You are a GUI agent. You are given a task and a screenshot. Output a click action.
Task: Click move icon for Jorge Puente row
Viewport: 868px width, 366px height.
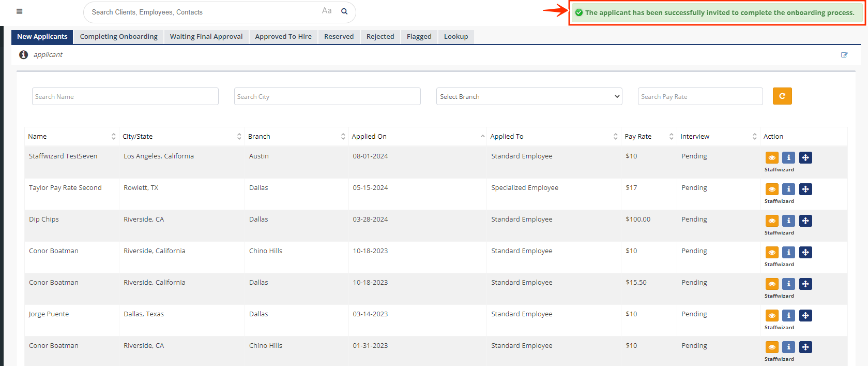pos(805,316)
